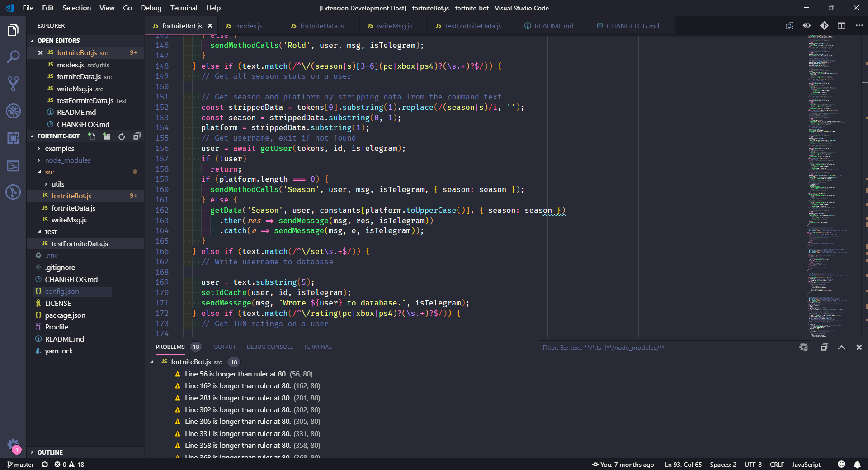Image resolution: width=868 pixels, height=470 pixels.
Task: Close the fortniteBot.js editor tab
Action: pyautogui.click(x=210, y=26)
